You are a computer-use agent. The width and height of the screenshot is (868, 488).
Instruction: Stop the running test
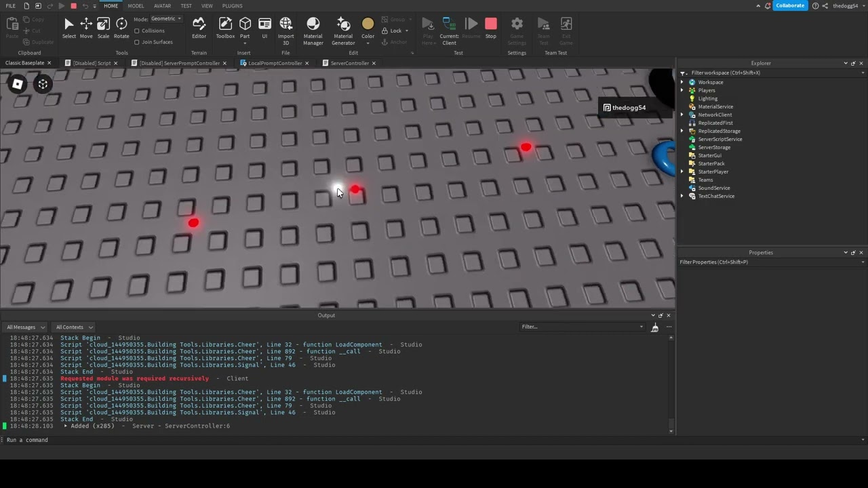(491, 28)
